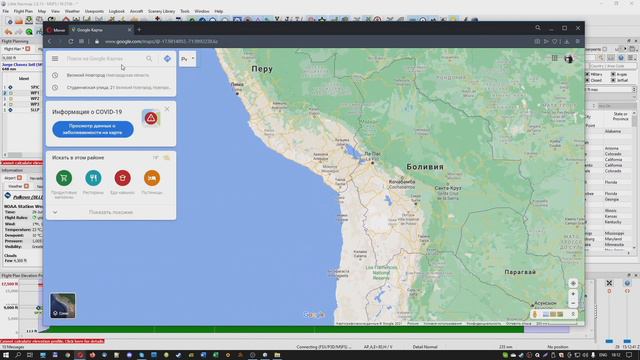Open Little Navmap Tools menu

185,11
